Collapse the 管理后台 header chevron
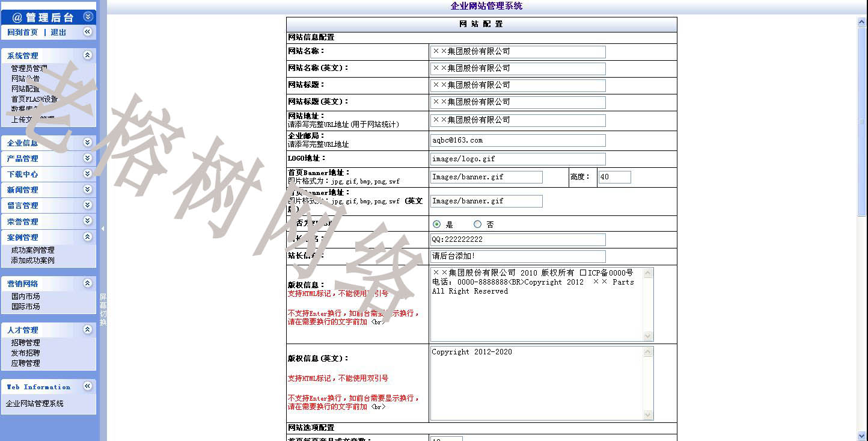This screenshot has width=868, height=441. click(x=88, y=17)
